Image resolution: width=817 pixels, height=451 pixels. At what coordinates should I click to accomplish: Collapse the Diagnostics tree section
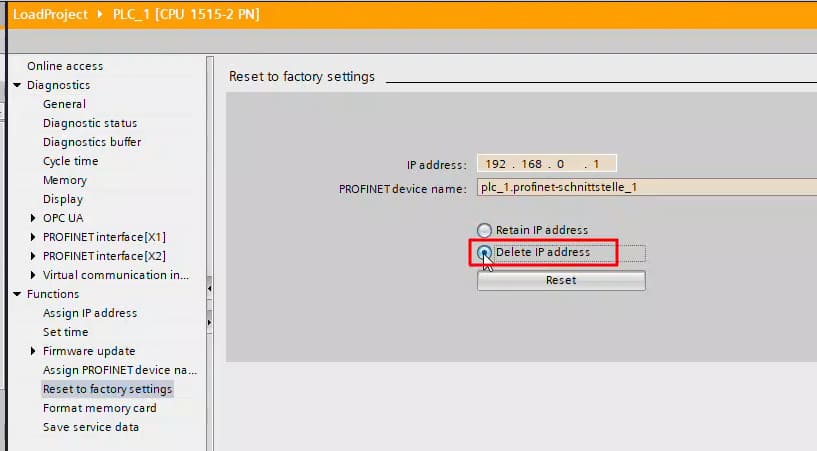click(17, 85)
